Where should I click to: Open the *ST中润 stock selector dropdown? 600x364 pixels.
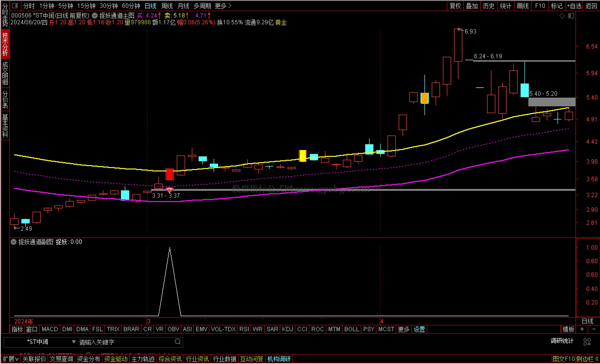click(74, 342)
